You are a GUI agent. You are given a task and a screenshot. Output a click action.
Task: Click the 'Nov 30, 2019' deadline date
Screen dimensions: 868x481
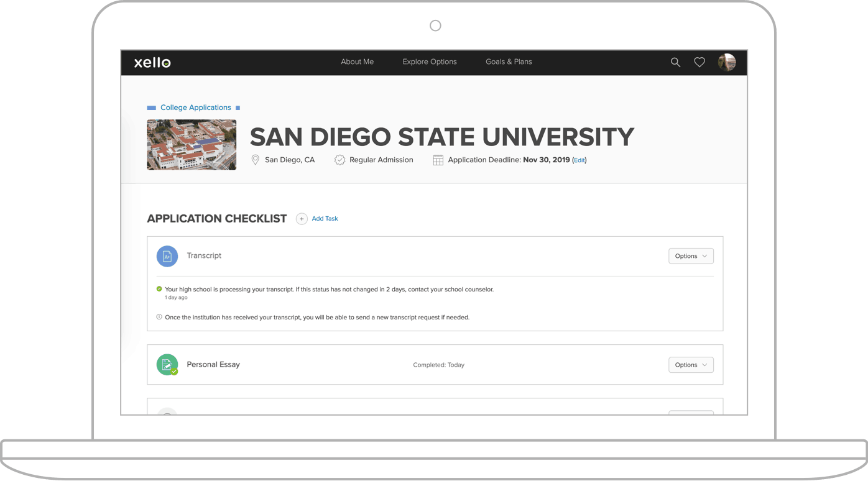pos(547,160)
